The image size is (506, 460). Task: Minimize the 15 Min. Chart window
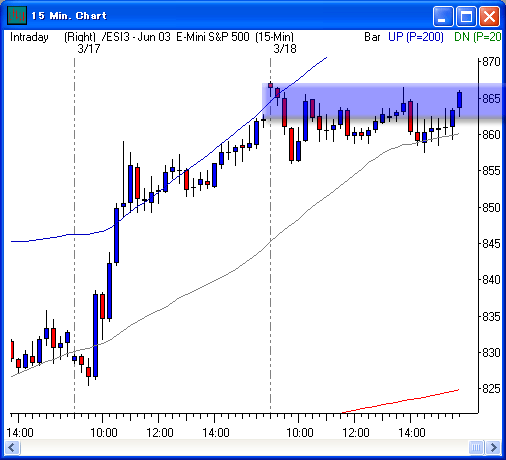click(442, 16)
